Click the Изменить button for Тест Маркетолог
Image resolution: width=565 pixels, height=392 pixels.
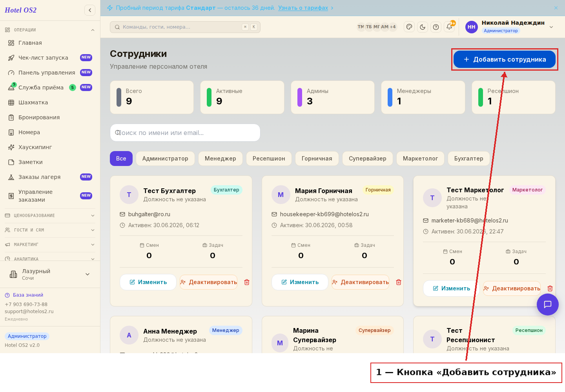click(451, 288)
